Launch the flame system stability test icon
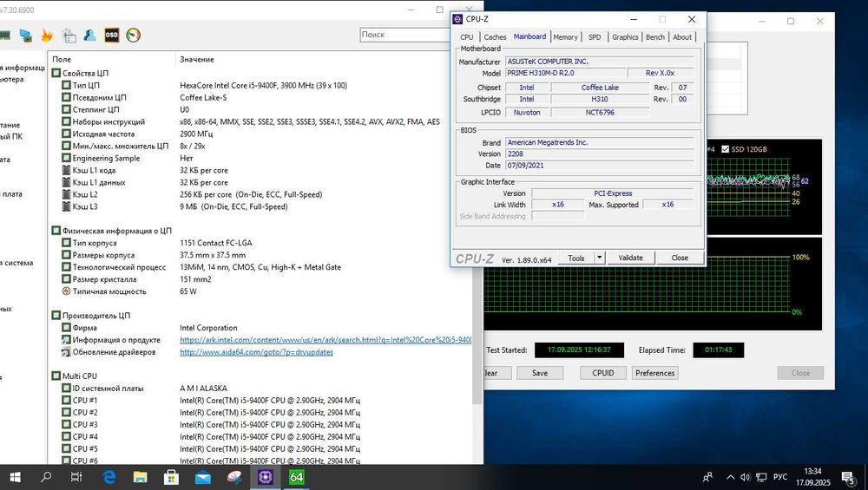Viewport: 868px width, 490px height. point(47,36)
